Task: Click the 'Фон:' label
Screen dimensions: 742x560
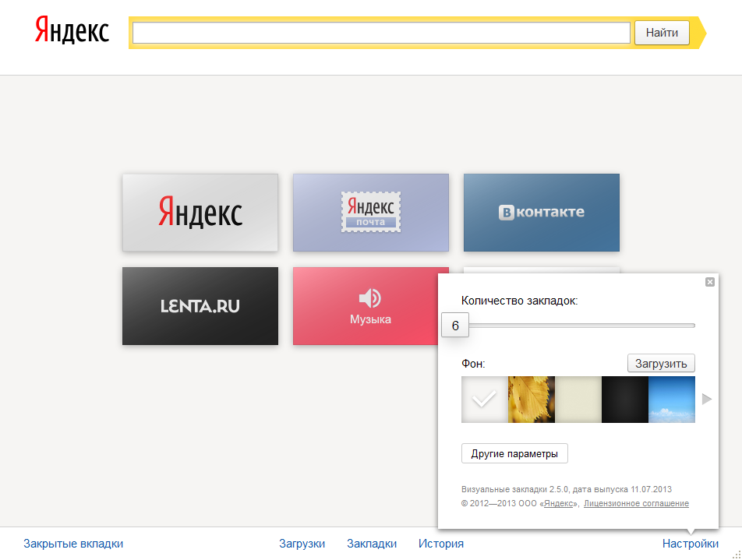Action: pyautogui.click(x=473, y=364)
